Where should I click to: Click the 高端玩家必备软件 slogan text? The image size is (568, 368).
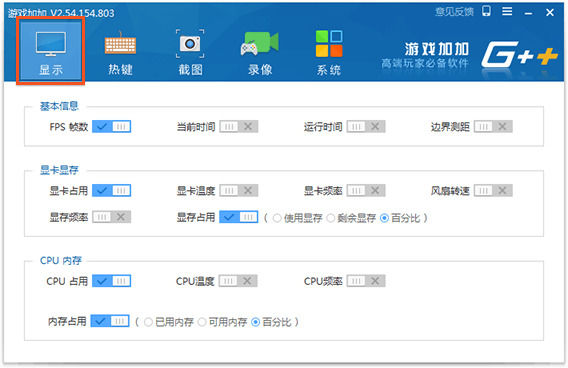point(425,63)
